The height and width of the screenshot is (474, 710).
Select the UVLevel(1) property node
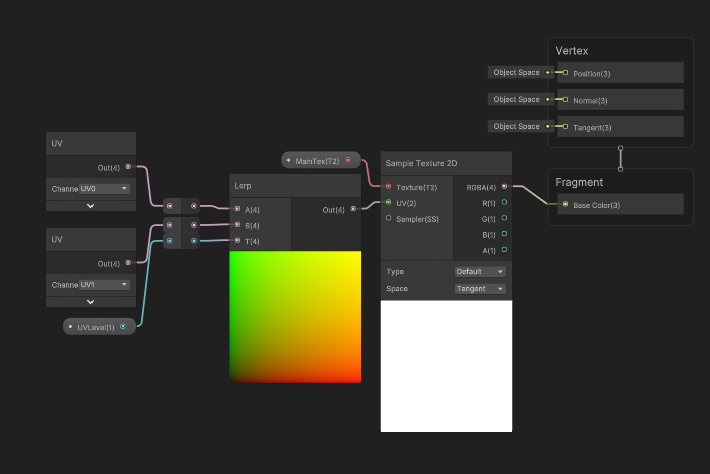point(99,327)
